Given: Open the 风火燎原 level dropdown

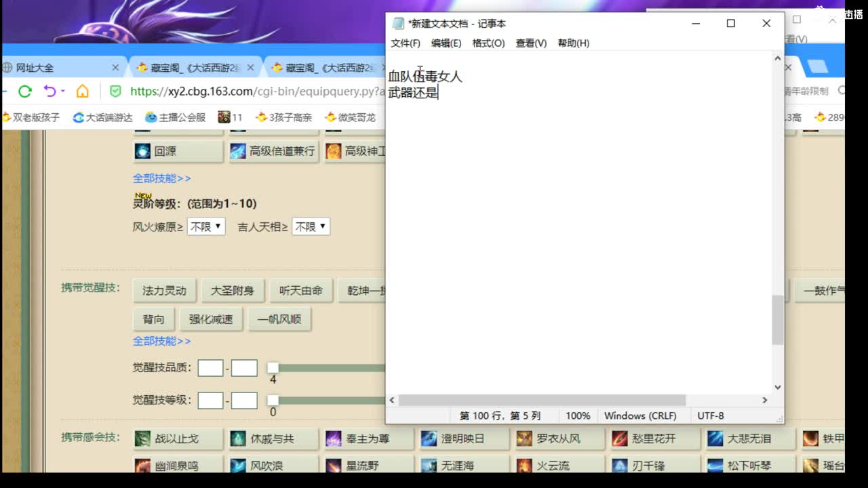Looking at the screenshot, I should (x=206, y=226).
